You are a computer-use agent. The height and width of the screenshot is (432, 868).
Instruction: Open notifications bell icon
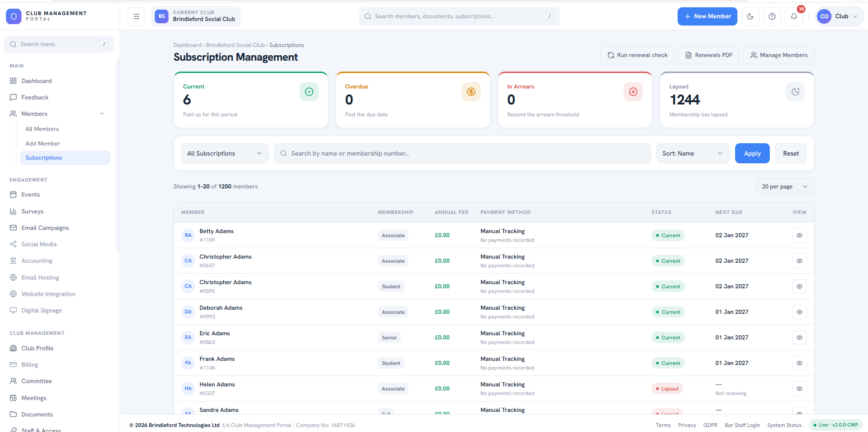point(794,16)
